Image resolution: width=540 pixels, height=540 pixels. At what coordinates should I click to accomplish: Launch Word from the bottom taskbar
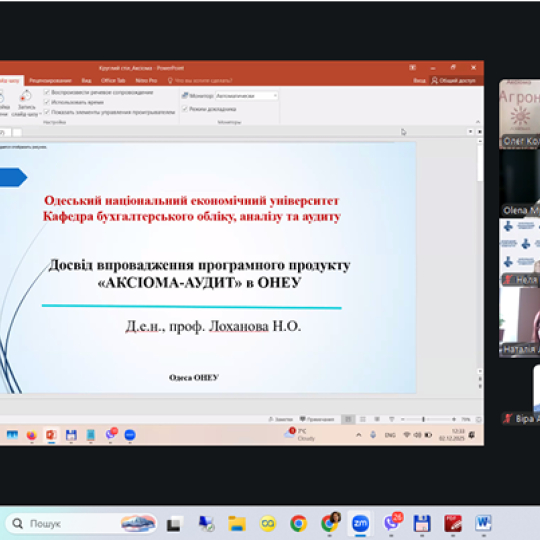click(483, 523)
